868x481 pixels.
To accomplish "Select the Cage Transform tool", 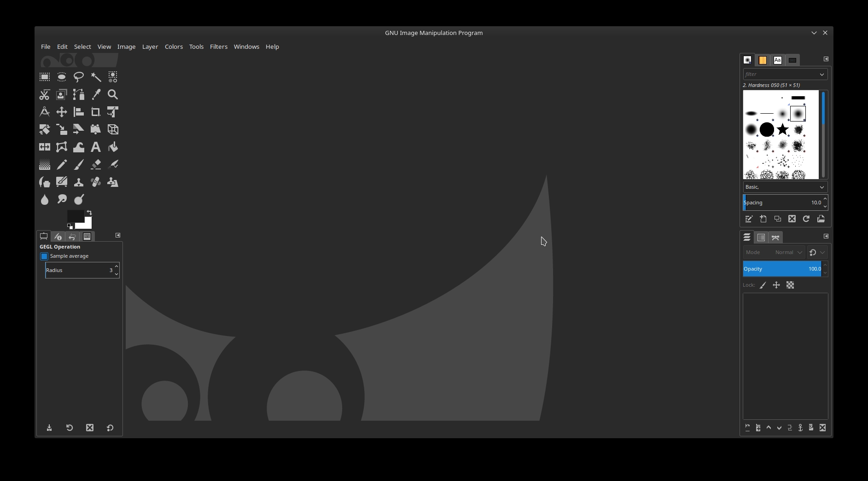I will point(62,147).
